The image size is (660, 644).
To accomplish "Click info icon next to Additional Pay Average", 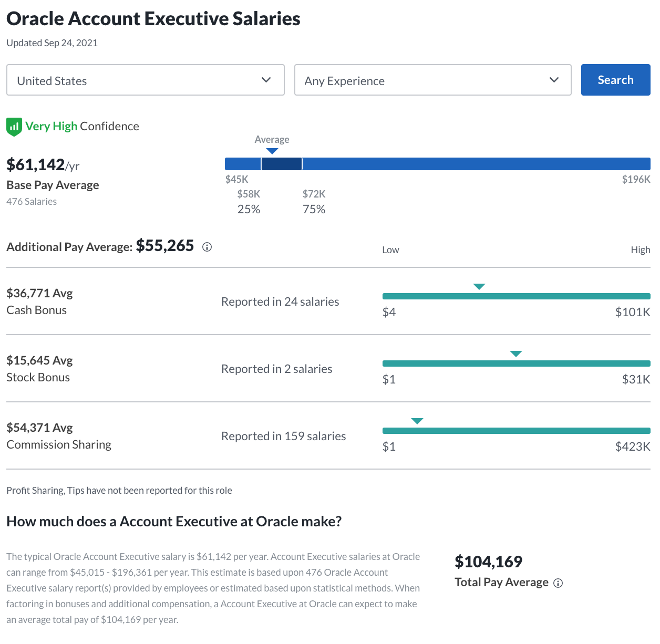I will [207, 247].
